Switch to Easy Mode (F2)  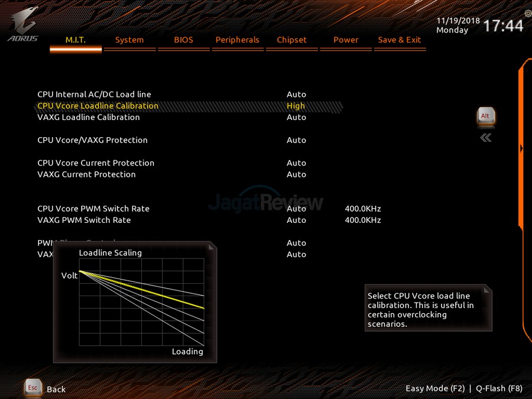coord(435,388)
